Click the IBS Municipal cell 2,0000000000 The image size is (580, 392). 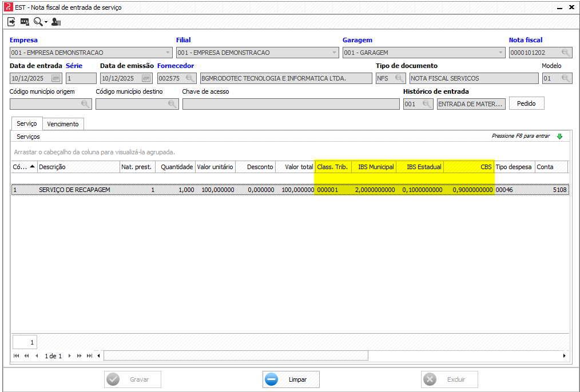coord(374,190)
